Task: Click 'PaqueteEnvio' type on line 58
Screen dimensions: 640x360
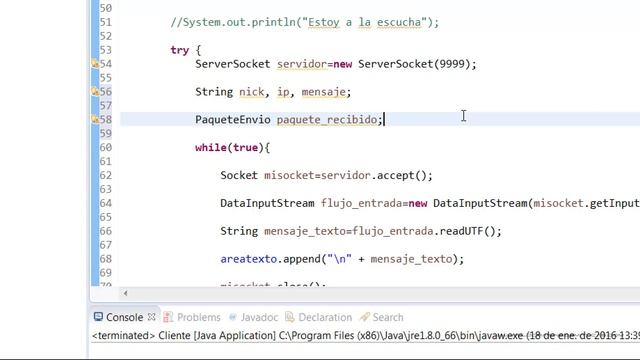Action: point(233,120)
